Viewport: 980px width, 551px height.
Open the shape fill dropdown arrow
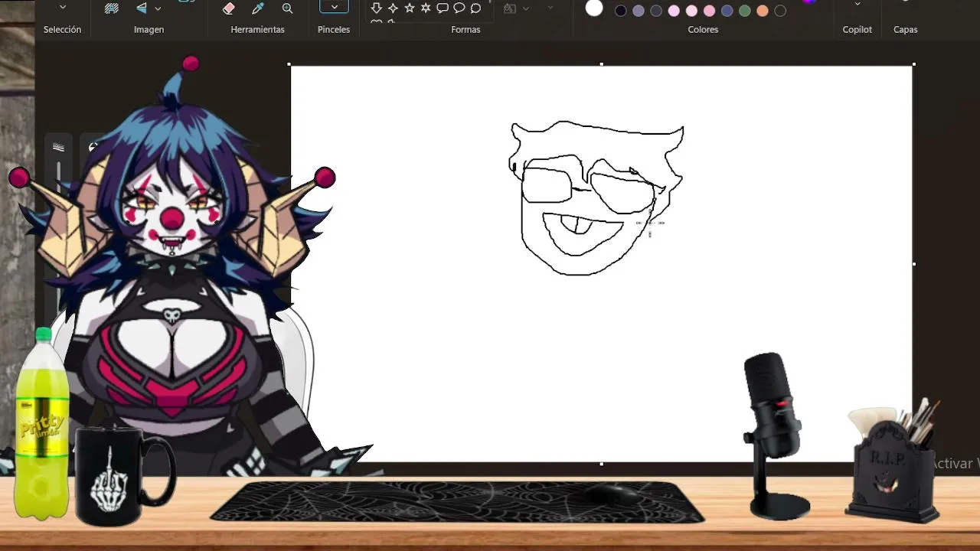[x=525, y=8]
